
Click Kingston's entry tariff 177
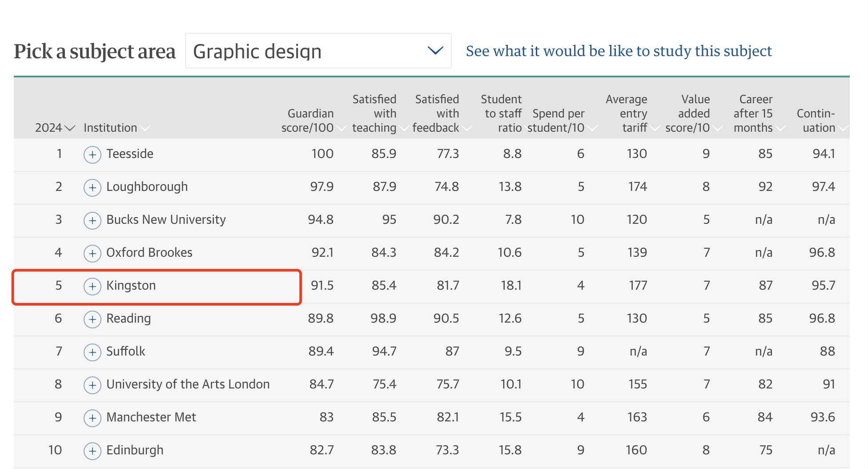[638, 285]
